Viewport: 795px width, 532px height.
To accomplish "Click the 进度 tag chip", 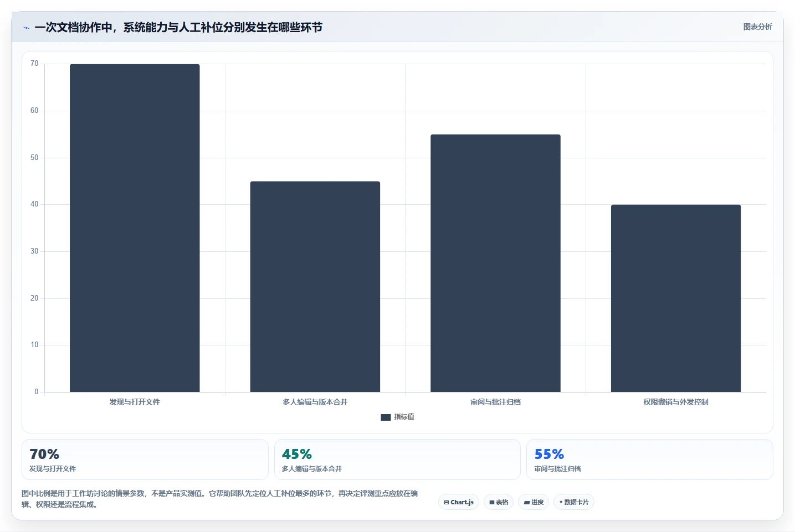I will [x=534, y=502].
